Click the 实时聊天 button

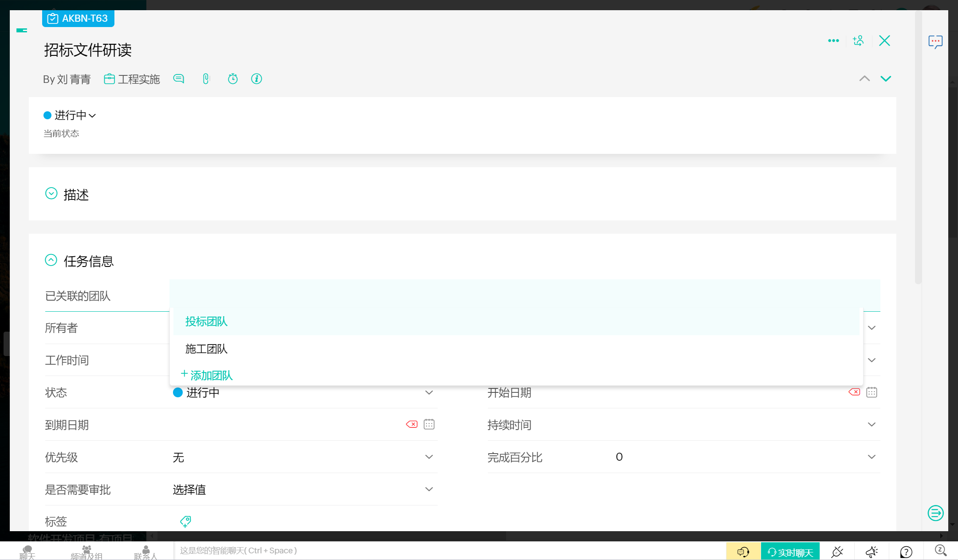click(790, 552)
